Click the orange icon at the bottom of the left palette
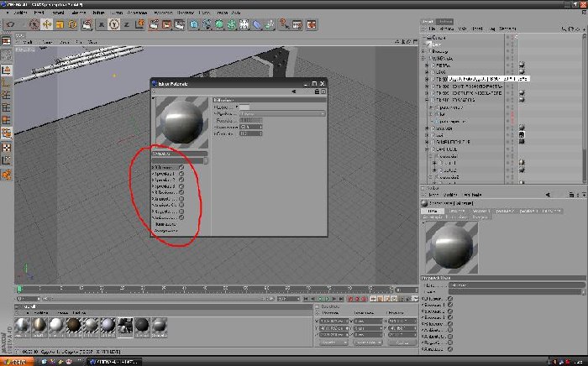Image resolution: width=588 pixels, height=366 pixels. [7, 175]
